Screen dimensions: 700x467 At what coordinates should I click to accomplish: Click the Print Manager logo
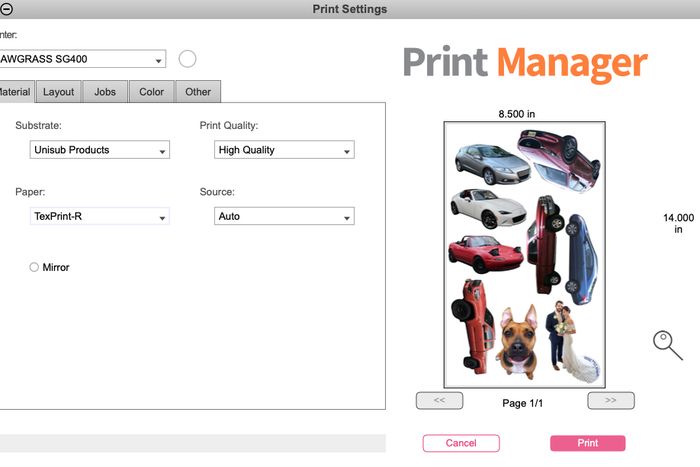click(524, 64)
